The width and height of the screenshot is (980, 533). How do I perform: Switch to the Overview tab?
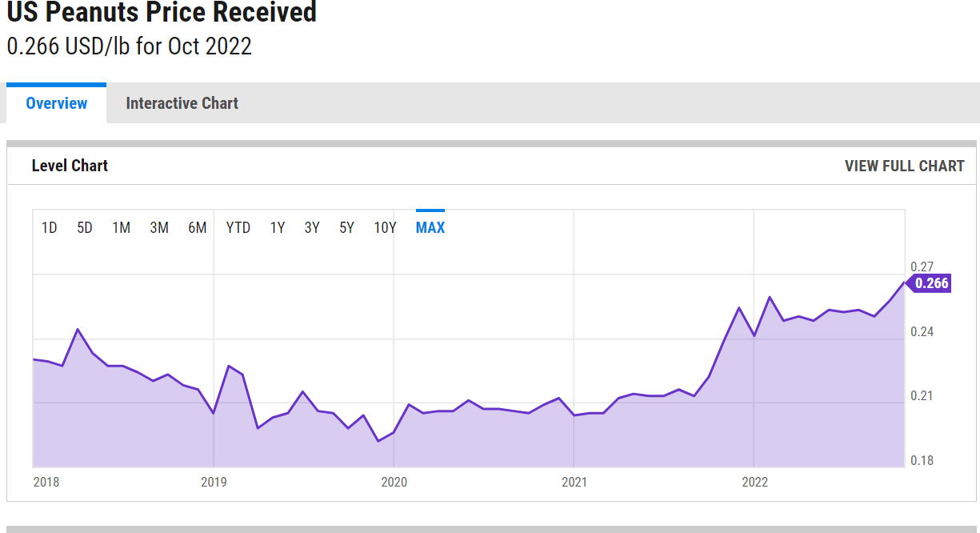(56, 103)
